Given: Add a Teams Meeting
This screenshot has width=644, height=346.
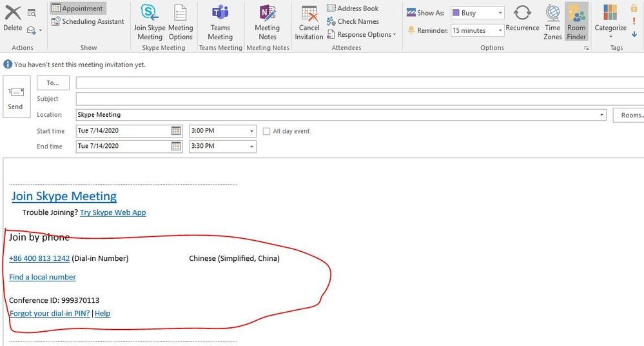Looking at the screenshot, I should (x=220, y=22).
